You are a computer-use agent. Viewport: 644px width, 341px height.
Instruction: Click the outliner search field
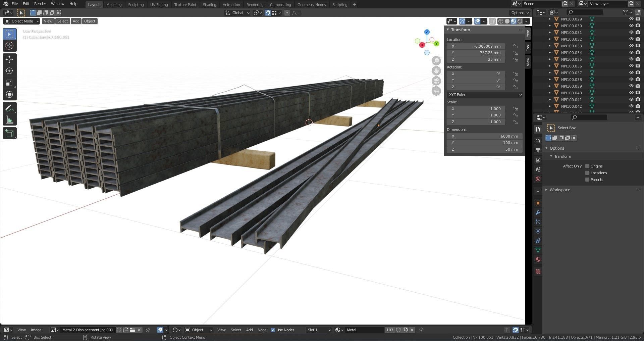click(x=584, y=12)
